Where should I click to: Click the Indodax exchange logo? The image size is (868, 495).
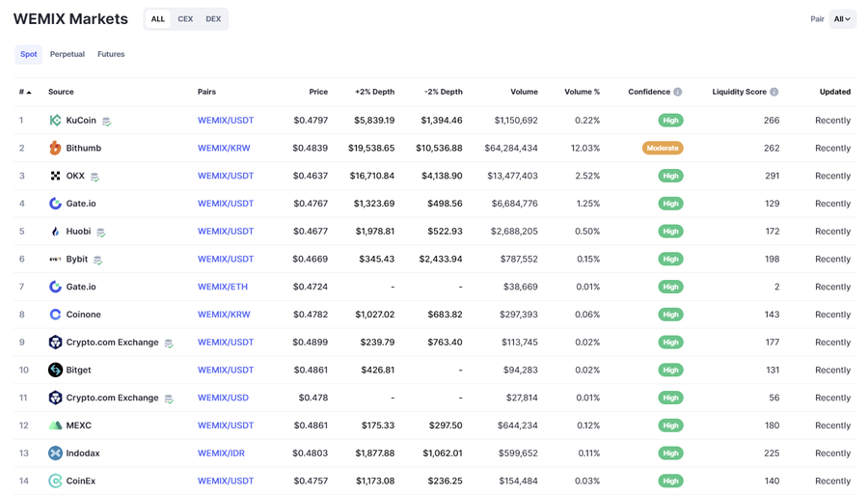(x=55, y=453)
